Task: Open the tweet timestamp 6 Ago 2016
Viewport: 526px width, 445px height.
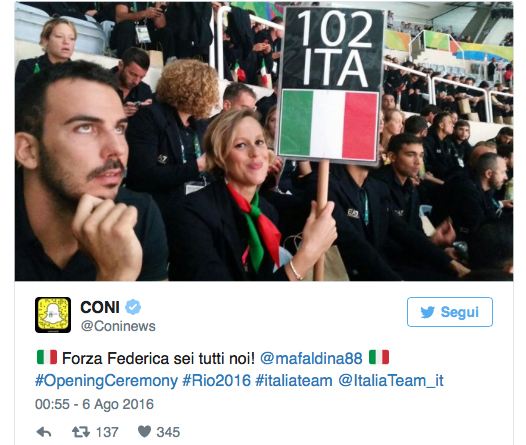Action: 94,404
